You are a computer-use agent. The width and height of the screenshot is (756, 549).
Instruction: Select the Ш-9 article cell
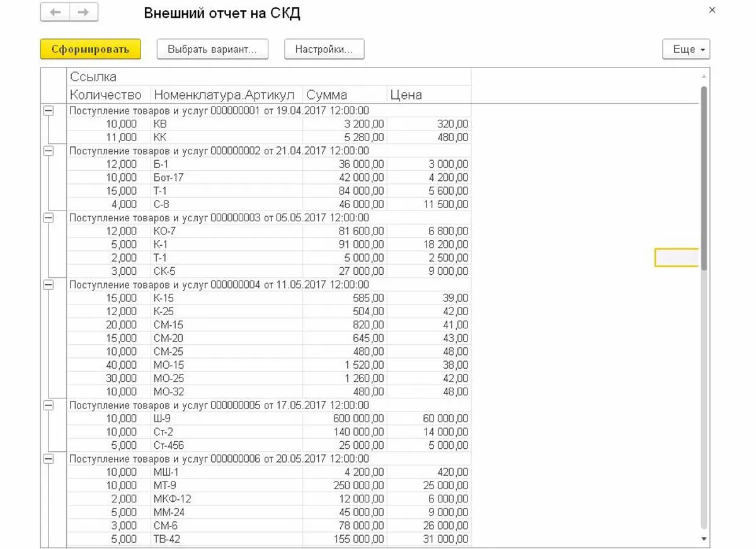tap(227, 419)
